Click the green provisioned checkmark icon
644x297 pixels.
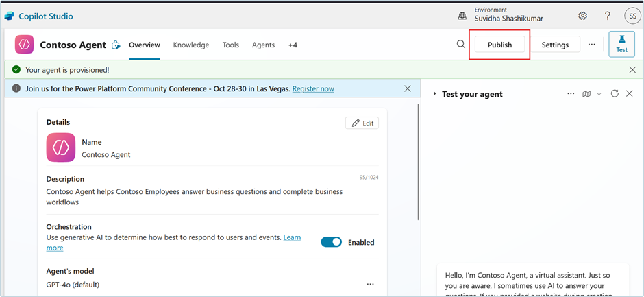pos(16,69)
